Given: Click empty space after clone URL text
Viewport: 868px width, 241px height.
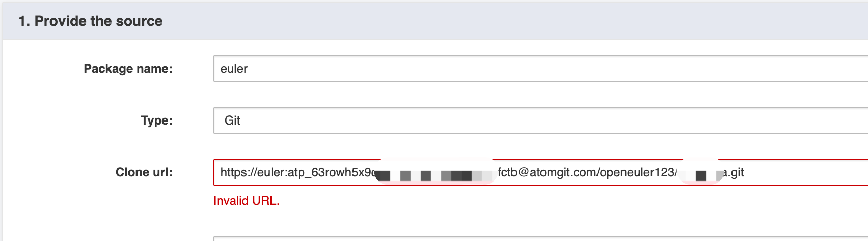Looking at the screenshot, I should click(805, 172).
